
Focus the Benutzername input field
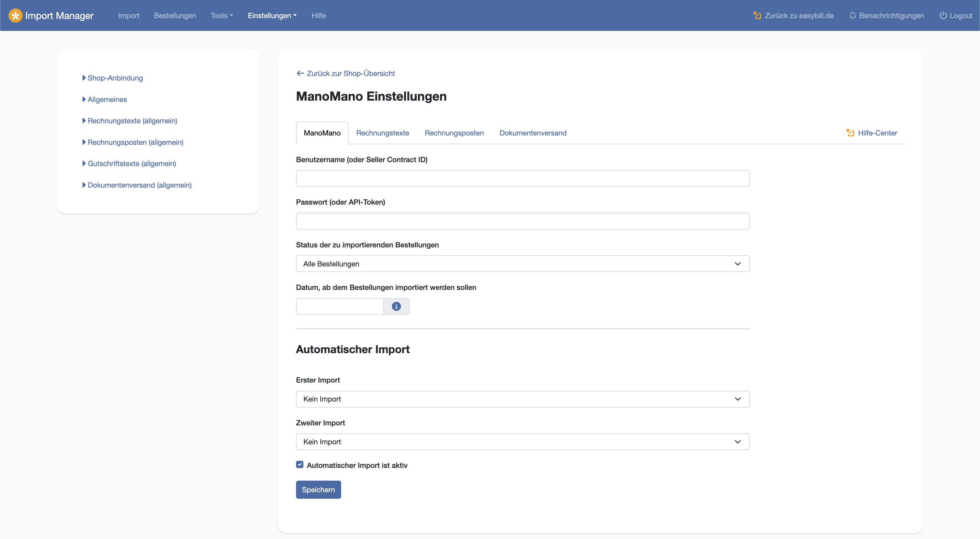coord(522,178)
